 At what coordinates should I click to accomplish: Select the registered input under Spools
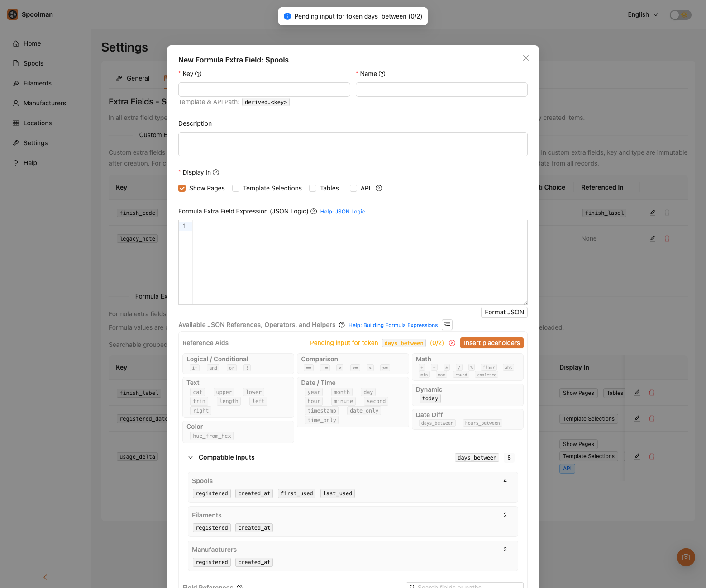pos(212,493)
